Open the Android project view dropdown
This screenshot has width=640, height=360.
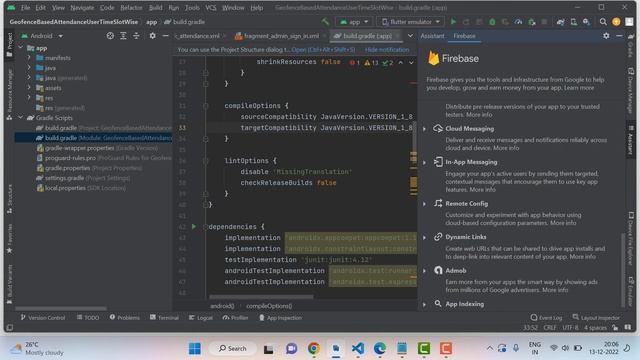click(42, 36)
